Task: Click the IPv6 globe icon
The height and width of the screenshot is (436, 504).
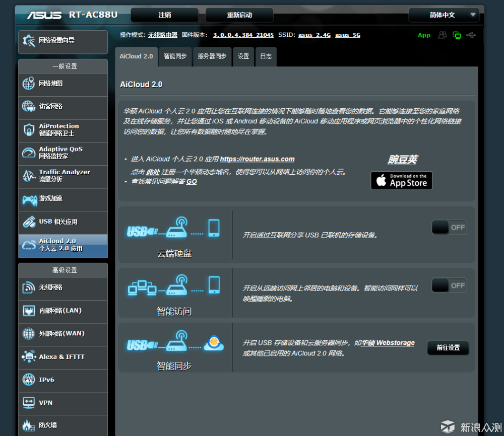Action: [x=29, y=380]
